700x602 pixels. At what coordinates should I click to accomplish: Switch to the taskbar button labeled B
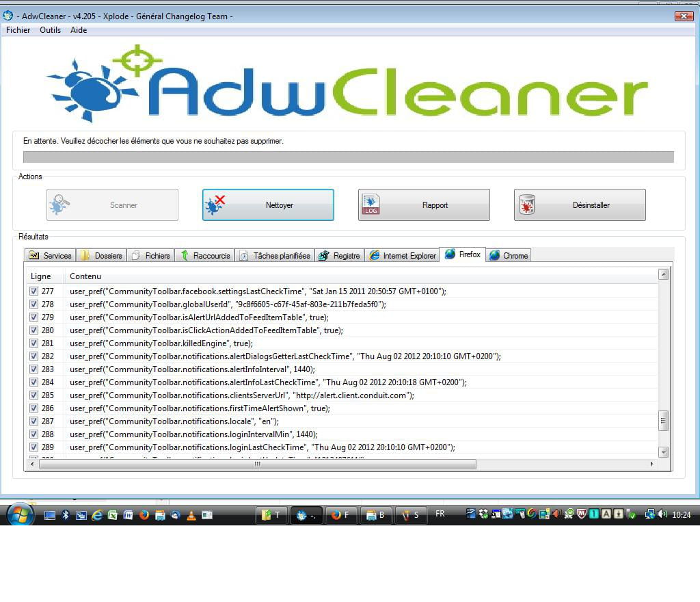point(375,515)
